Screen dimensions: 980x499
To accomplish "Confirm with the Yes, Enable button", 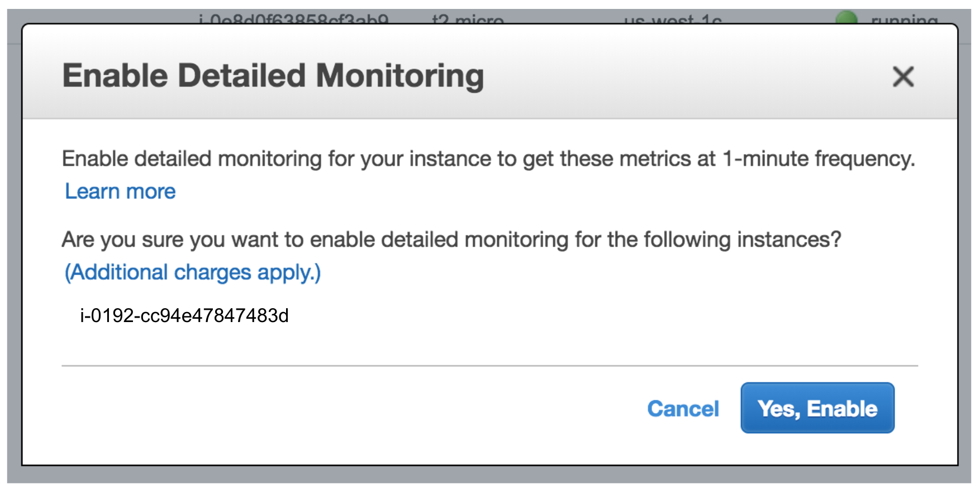I will click(817, 408).
